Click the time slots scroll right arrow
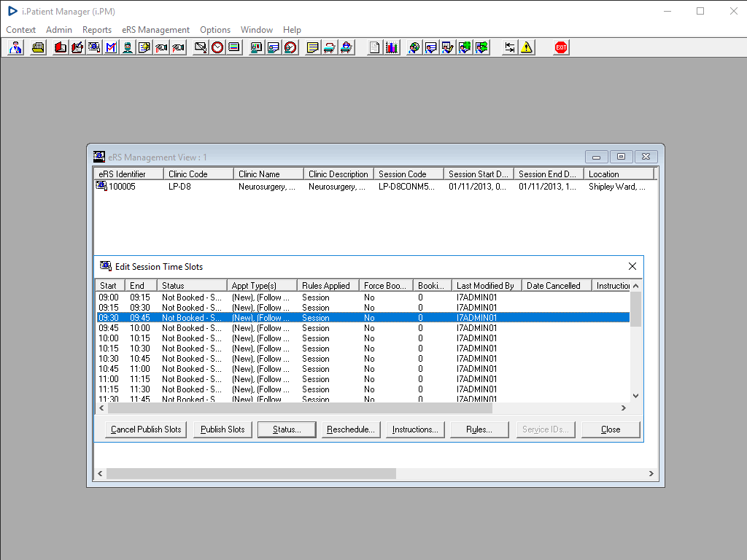The height and width of the screenshot is (560, 747). (624, 408)
